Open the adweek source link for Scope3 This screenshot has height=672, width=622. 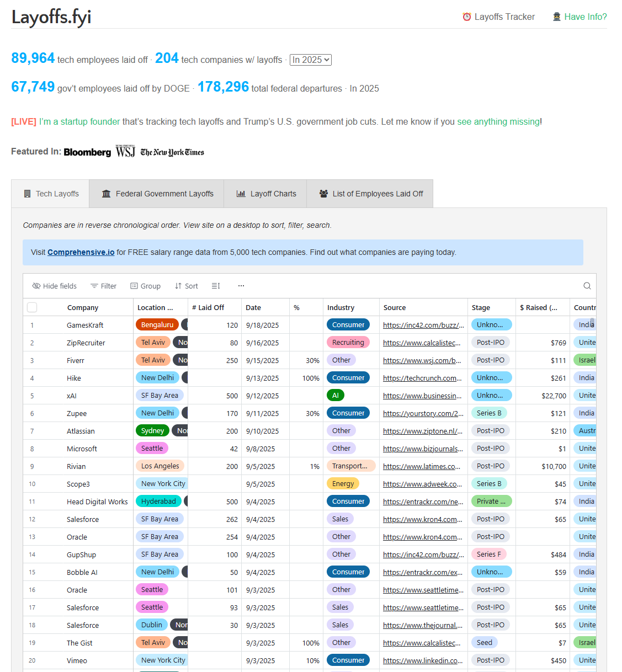click(423, 484)
